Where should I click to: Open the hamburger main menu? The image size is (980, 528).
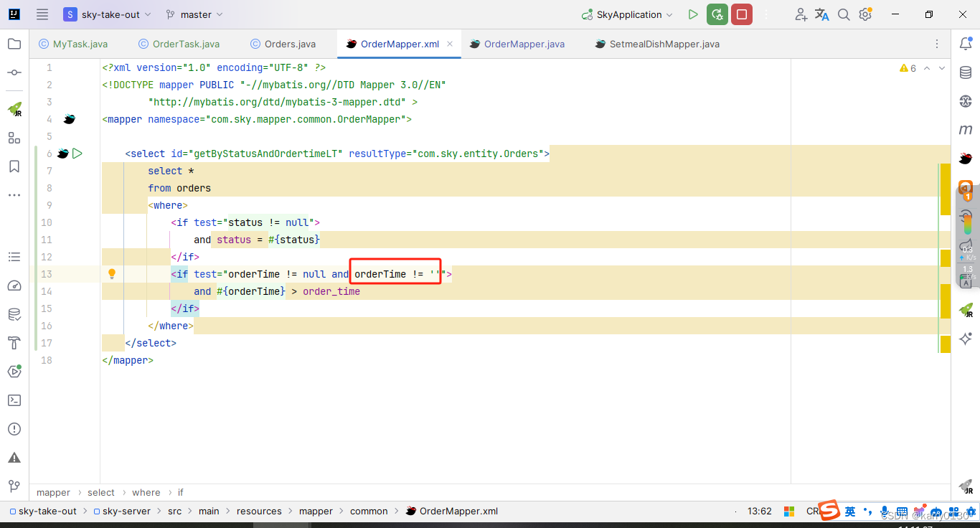(41, 14)
